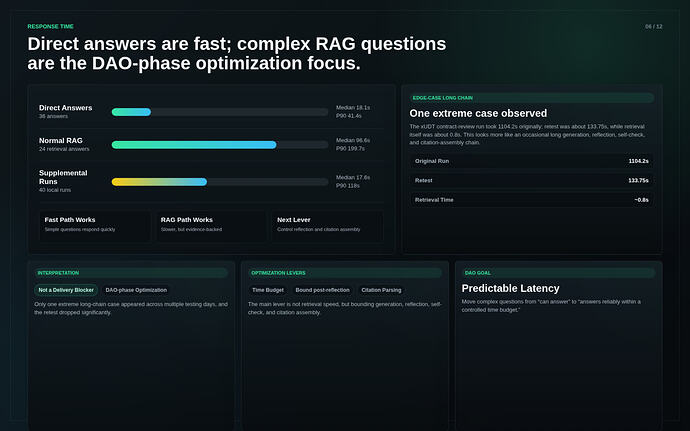The width and height of the screenshot is (690, 431).
Task: Select the Not a Delivery Blocker chip
Action: click(66, 290)
